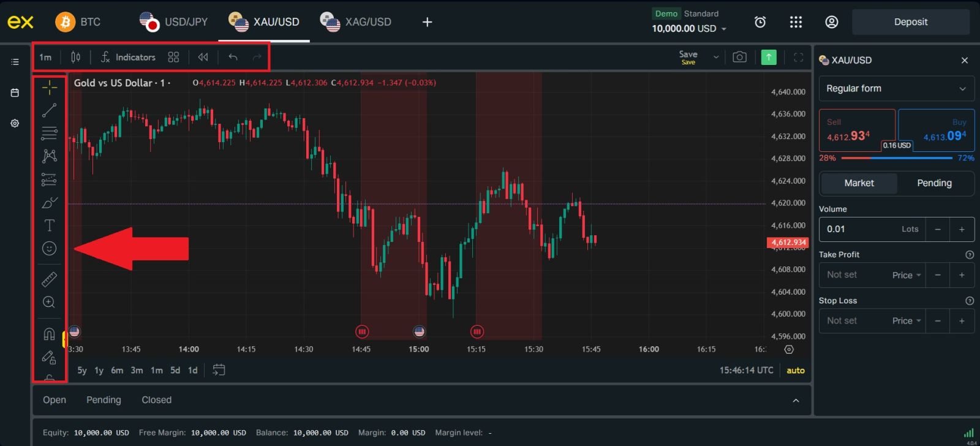980x446 pixels.
Task: Click the zoom in tool
Action: click(x=49, y=302)
